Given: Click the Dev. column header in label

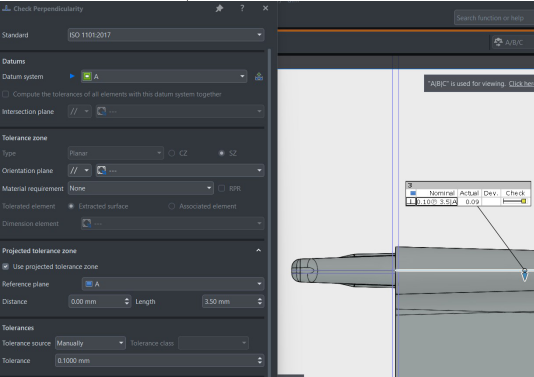Looking at the screenshot, I should [x=490, y=193].
